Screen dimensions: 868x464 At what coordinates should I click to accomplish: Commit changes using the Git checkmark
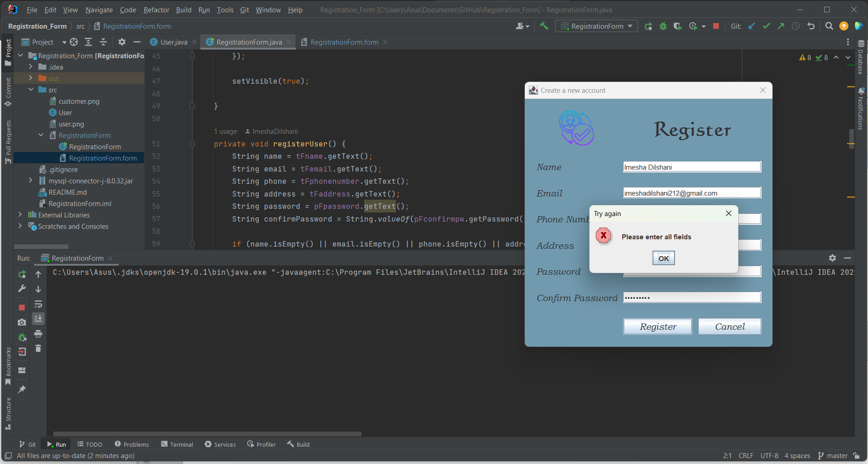pyautogui.click(x=766, y=26)
